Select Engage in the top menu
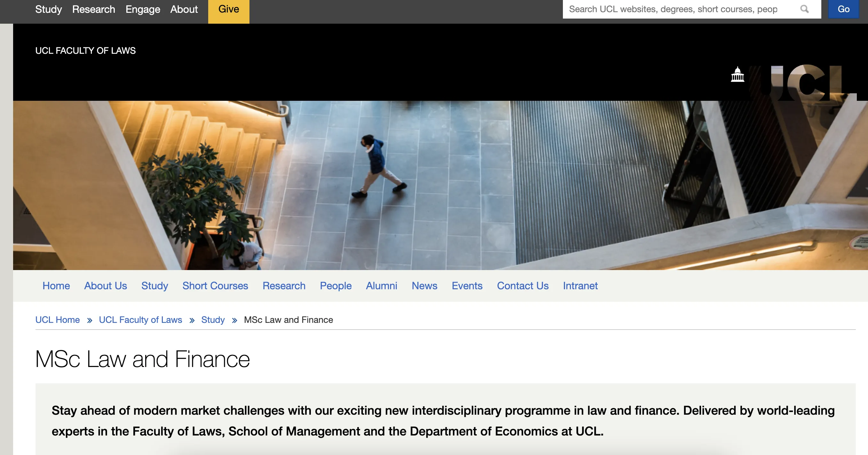Viewport: 868px width, 455px height. coord(143,9)
